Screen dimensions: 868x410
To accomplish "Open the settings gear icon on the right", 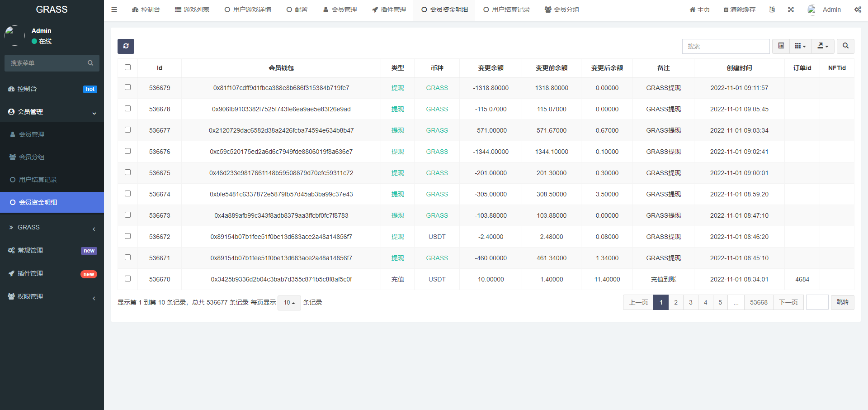I will click(858, 9).
